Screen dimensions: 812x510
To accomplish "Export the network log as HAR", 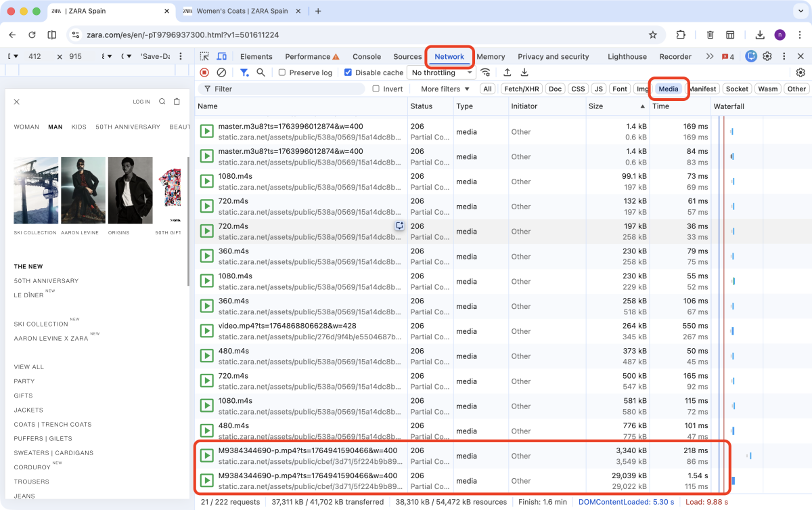I will 524,72.
